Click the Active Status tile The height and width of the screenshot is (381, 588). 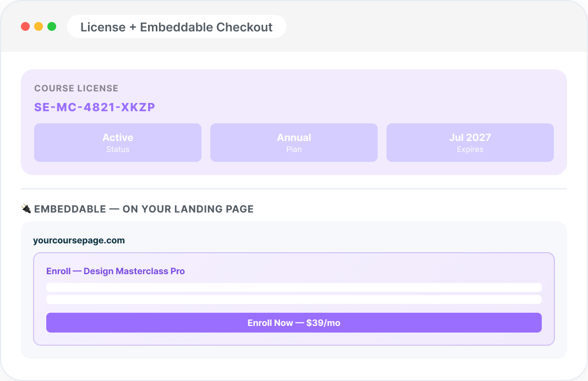click(118, 143)
